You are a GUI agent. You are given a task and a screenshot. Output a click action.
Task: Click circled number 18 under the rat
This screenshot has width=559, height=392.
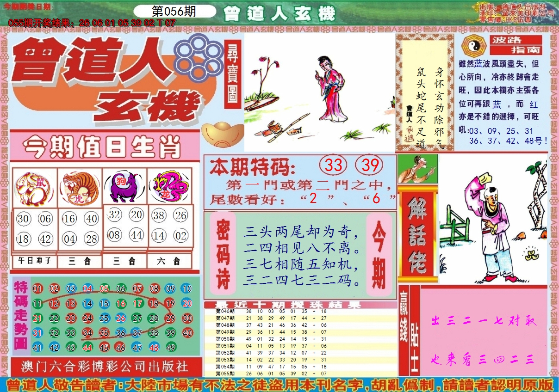pyautogui.click(x=23, y=239)
